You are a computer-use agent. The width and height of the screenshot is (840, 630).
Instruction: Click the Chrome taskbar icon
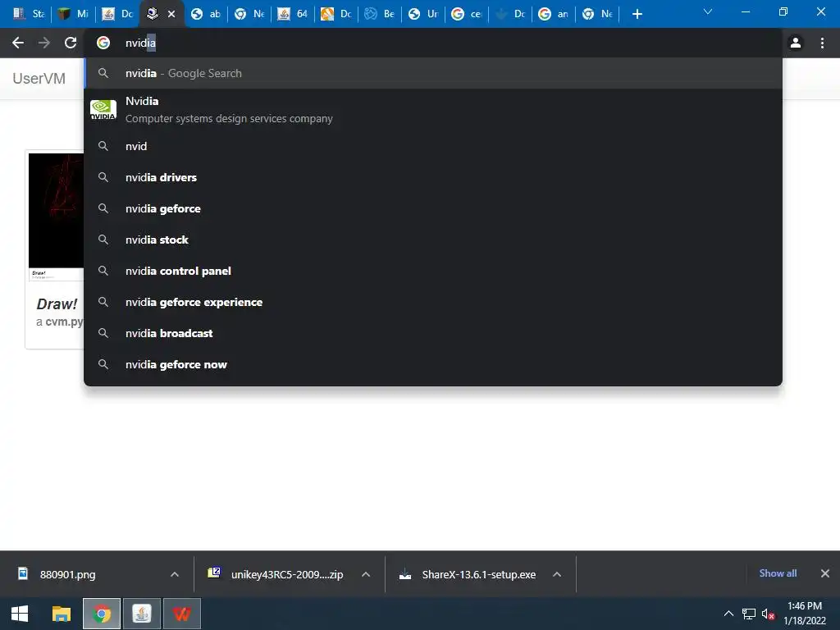point(102,614)
